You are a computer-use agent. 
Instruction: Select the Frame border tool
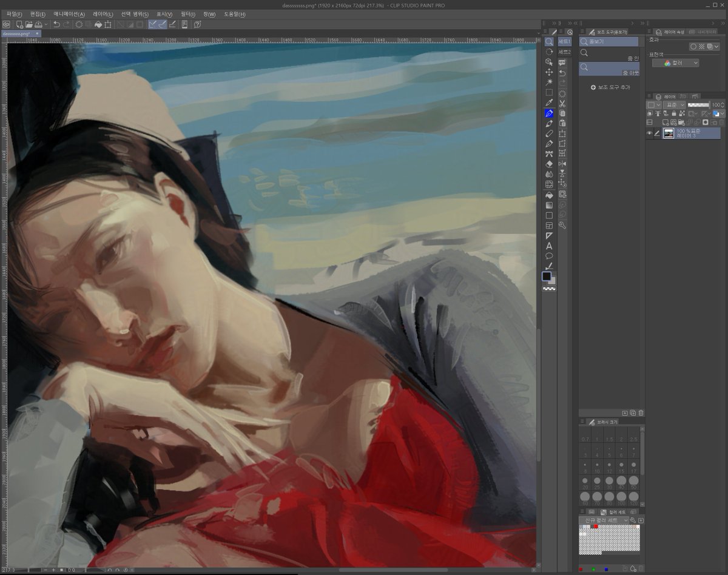[549, 226]
